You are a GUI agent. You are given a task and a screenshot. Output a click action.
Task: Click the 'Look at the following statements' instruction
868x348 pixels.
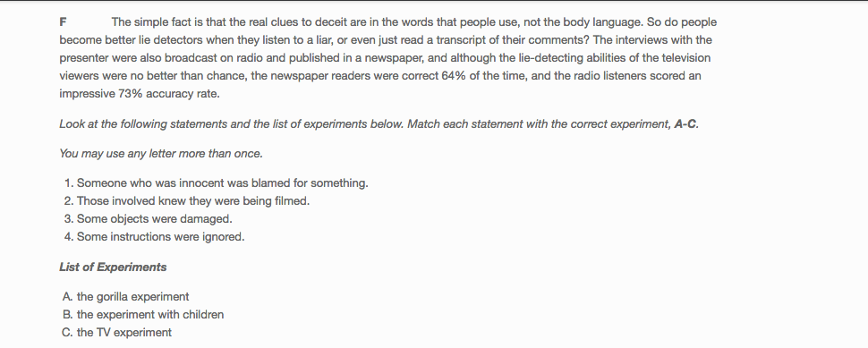[379, 124]
